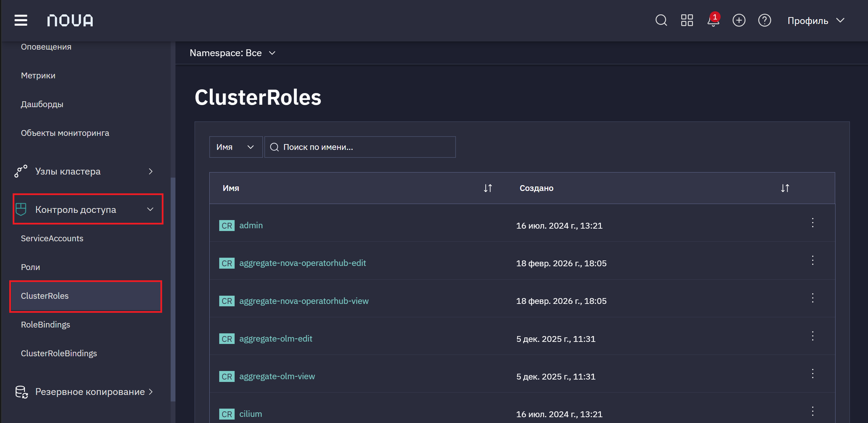Screen dimensions: 868x423
Task: Click aggregate-olm-edit date 5 дек. 2025 г., 11:31
Action: pyautogui.click(x=556, y=339)
